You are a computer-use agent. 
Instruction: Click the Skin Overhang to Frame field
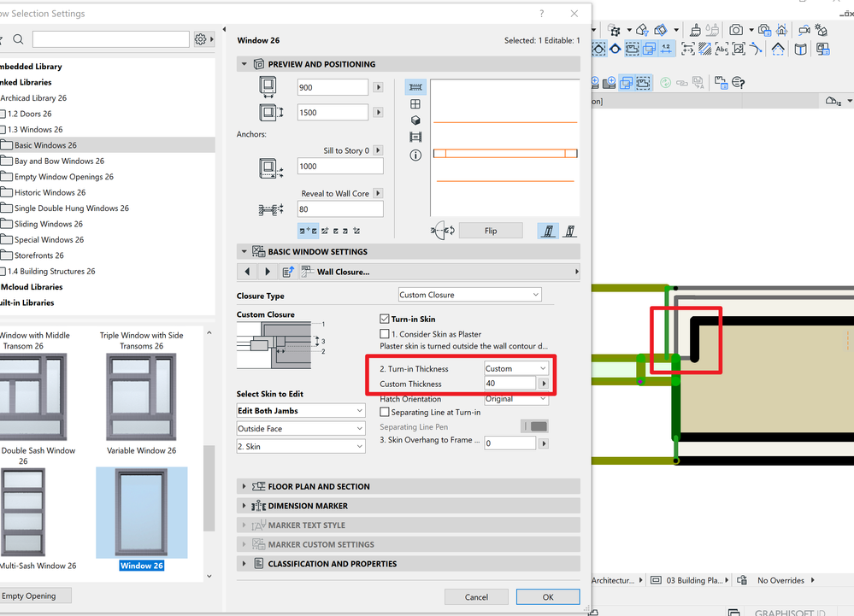509,443
